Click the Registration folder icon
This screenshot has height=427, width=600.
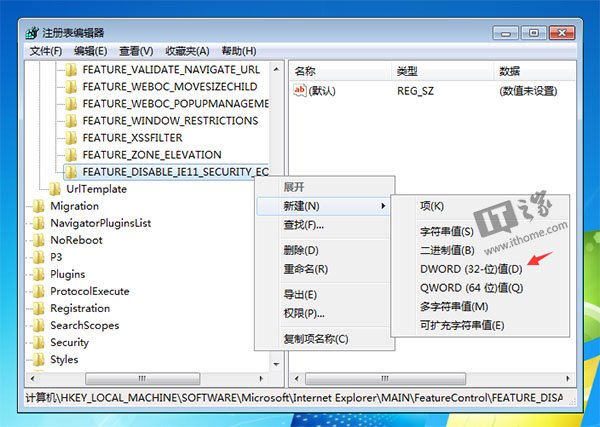point(39,308)
